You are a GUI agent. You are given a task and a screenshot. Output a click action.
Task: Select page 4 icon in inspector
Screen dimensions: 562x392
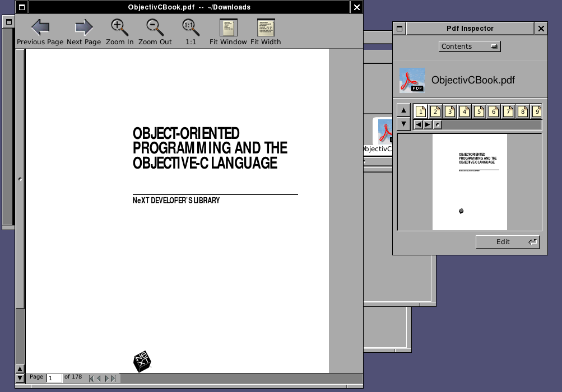465,111
